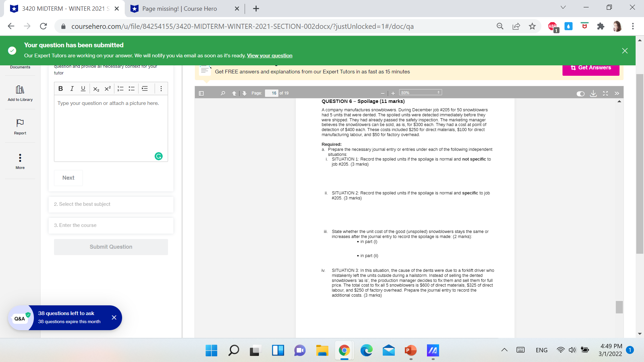
Task: Apply superscript formatting in question editor
Action: pos(107,88)
